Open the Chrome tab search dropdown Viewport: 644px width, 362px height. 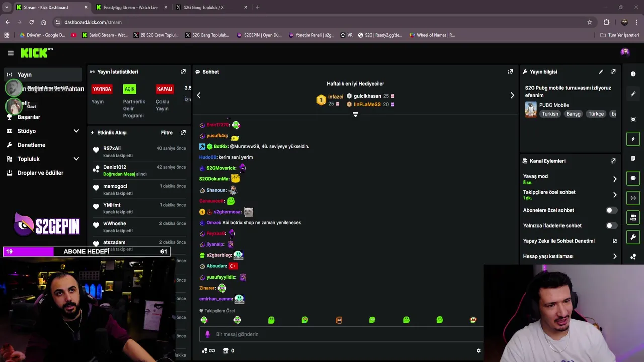(7, 7)
